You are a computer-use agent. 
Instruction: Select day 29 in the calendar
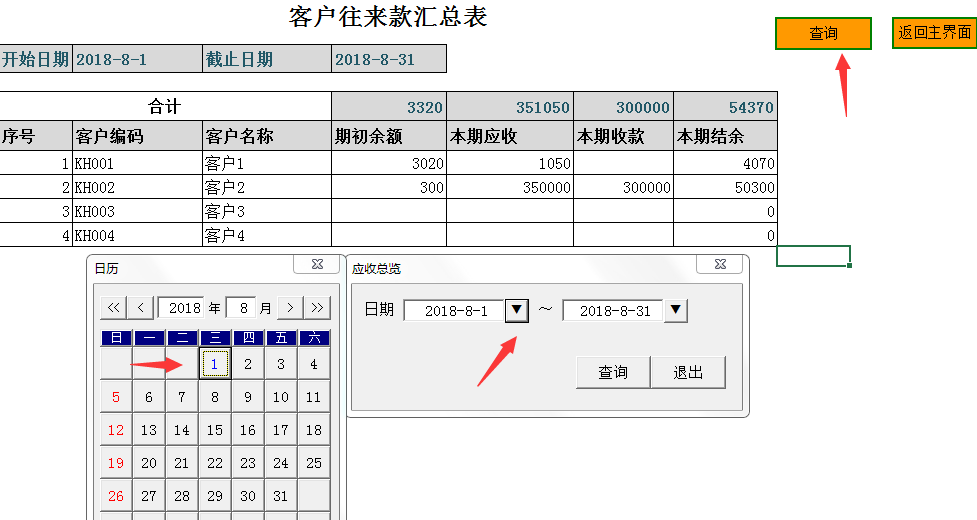click(x=215, y=496)
